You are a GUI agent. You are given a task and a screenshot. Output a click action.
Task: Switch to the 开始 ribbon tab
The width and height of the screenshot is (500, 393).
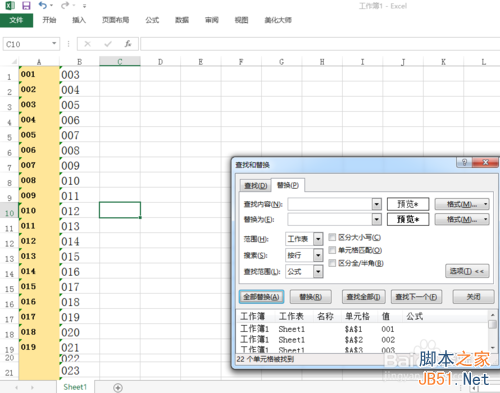tap(49, 20)
